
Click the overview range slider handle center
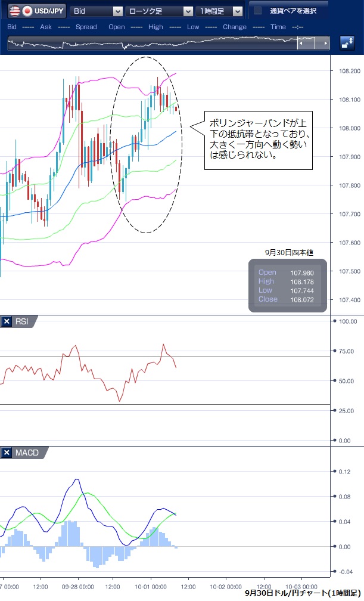tap(313, 44)
